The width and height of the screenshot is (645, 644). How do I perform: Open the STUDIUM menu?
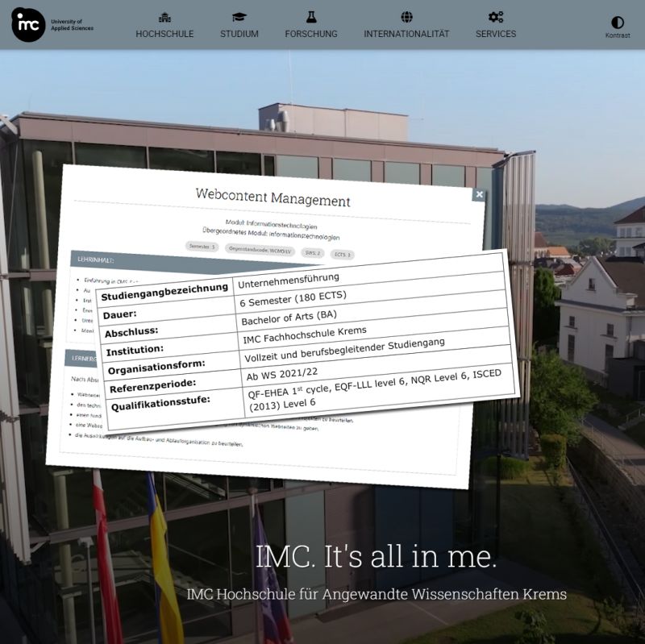click(x=239, y=34)
